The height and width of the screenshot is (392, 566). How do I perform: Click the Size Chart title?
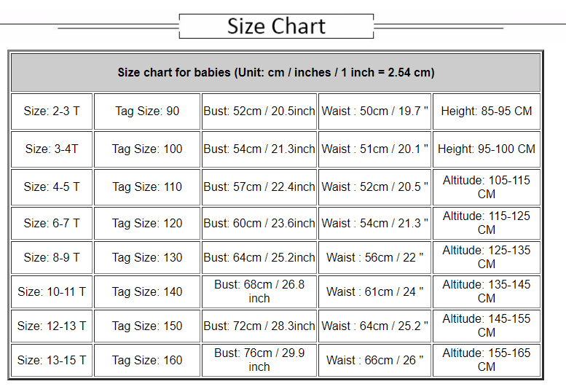pos(276,26)
